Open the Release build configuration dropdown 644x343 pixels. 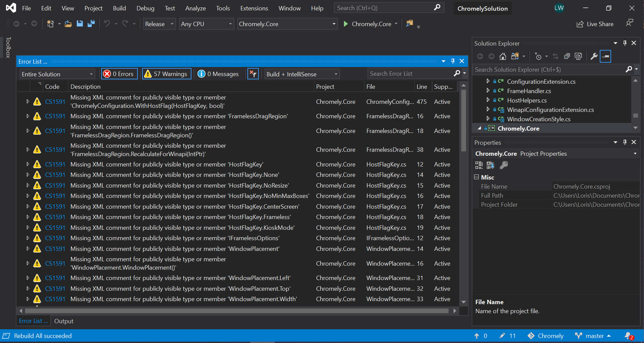click(159, 24)
